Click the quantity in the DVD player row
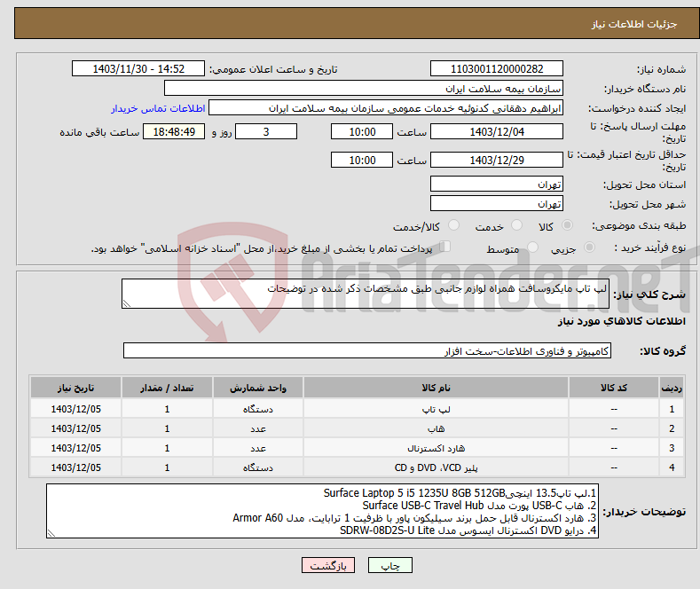This screenshot has height=589, width=700. (167, 467)
